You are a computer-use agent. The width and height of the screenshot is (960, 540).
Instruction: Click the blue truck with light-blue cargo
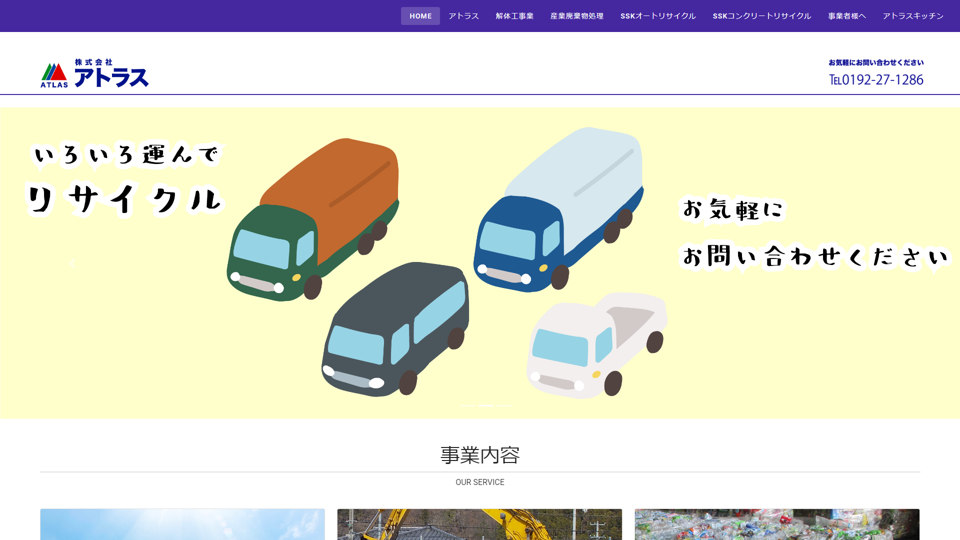pos(558,208)
